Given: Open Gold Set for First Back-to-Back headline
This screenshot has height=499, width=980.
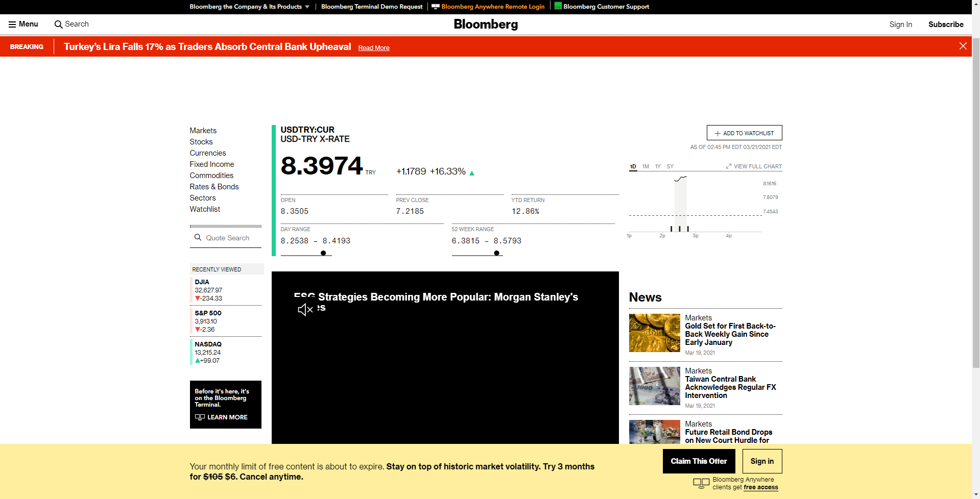Looking at the screenshot, I should (730, 334).
